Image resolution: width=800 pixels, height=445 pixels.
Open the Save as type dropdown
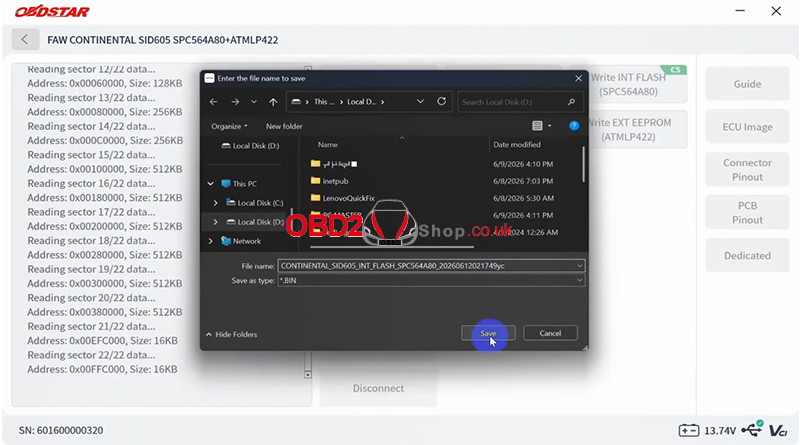tap(580, 280)
